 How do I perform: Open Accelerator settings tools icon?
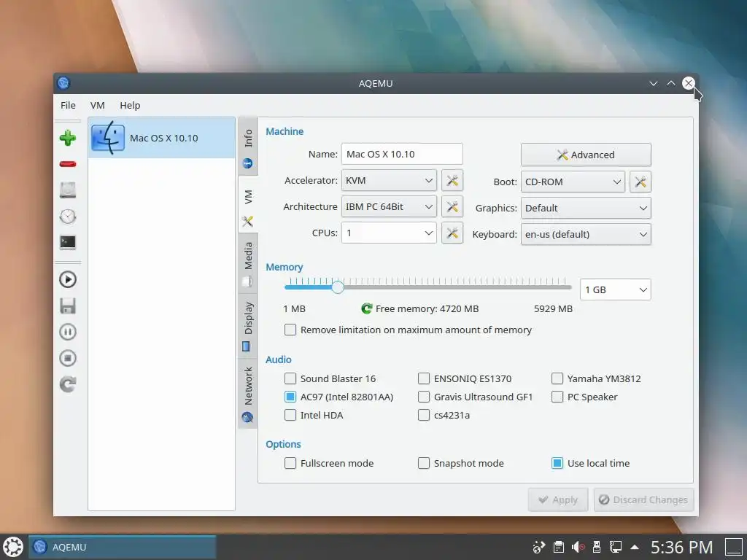[452, 181]
